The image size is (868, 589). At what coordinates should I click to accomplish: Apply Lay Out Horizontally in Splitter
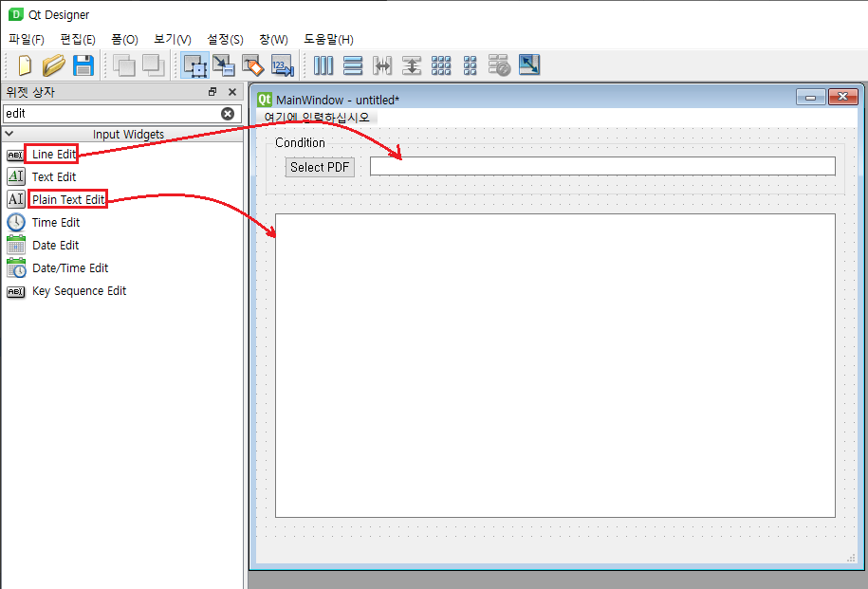(382, 65)
